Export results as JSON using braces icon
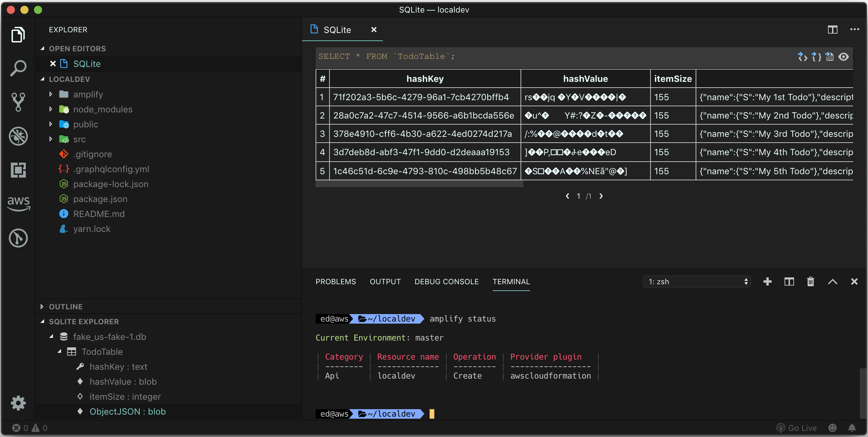The height and width of the screenshot is (437, 868). coord(816,57)
